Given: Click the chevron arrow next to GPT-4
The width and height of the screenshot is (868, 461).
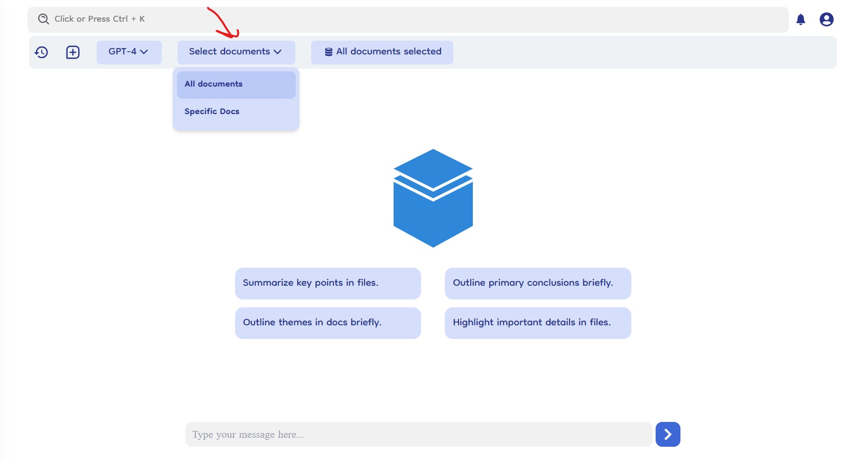Looking at the screenshot, I should pos(144,52).
